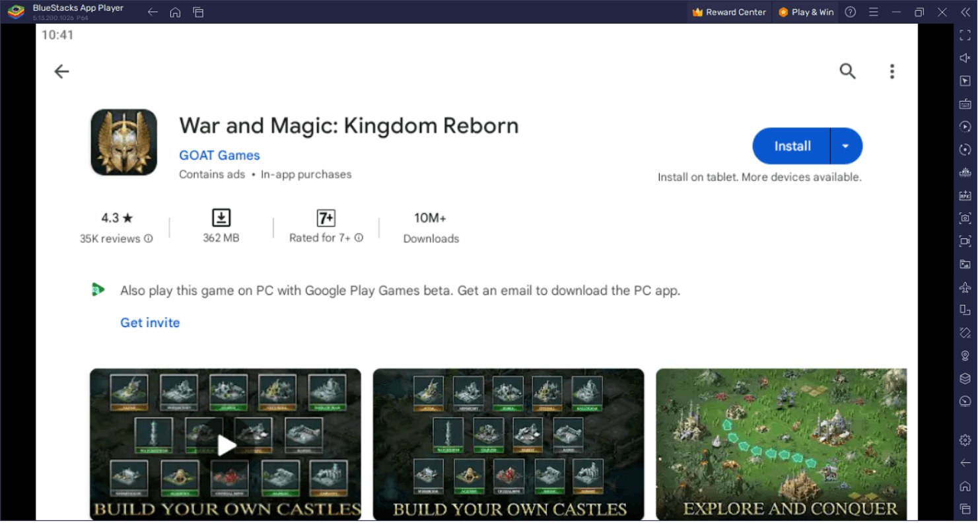Image resolution: width=980 pixels, height=523 pixels.
Task: Open the second Build Your Own Castles screenshot
Action: point(508,444)
